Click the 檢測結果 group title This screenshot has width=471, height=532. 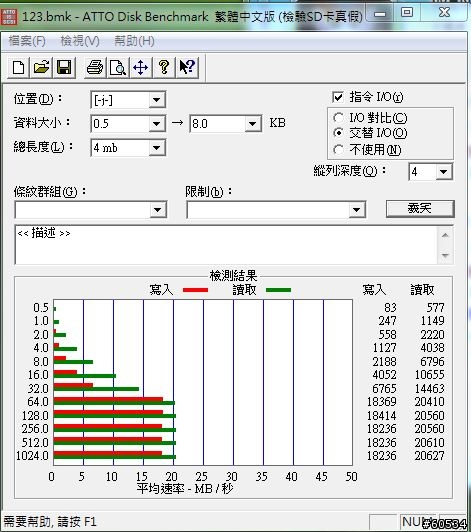[233, 276]
